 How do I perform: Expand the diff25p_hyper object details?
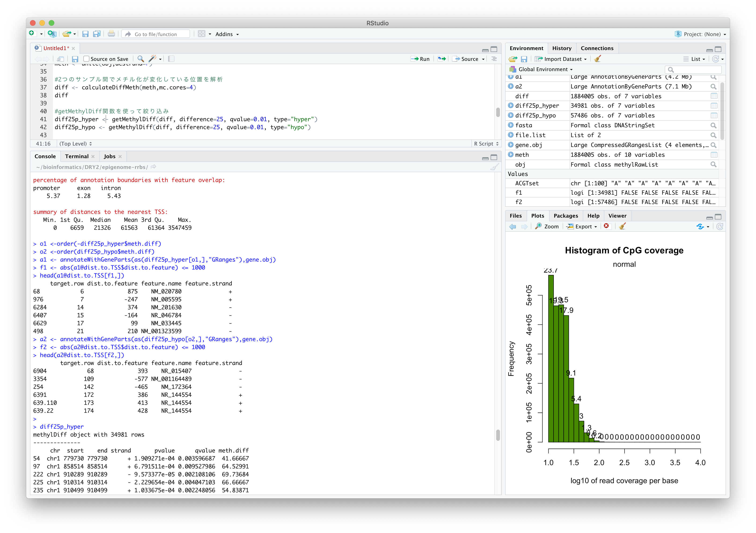point(511,106)
